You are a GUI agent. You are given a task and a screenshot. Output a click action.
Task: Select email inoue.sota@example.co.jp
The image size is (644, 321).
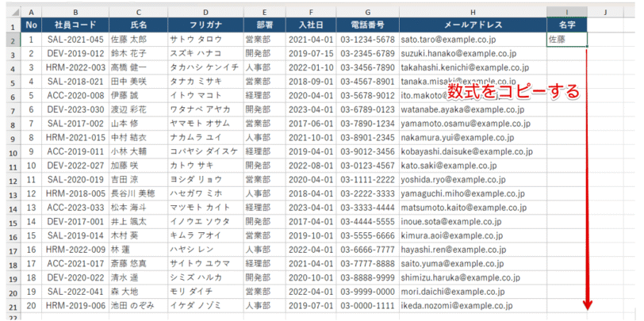tap(473, 222)
